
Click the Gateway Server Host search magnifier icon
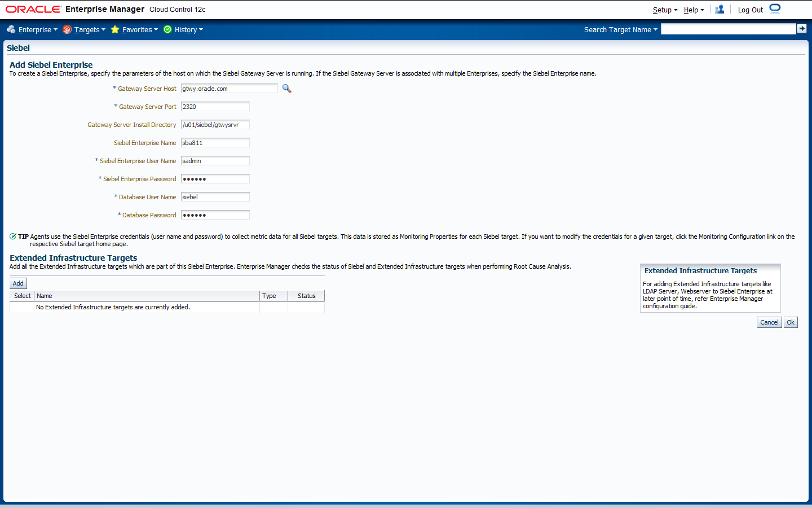tap(287, 89)
